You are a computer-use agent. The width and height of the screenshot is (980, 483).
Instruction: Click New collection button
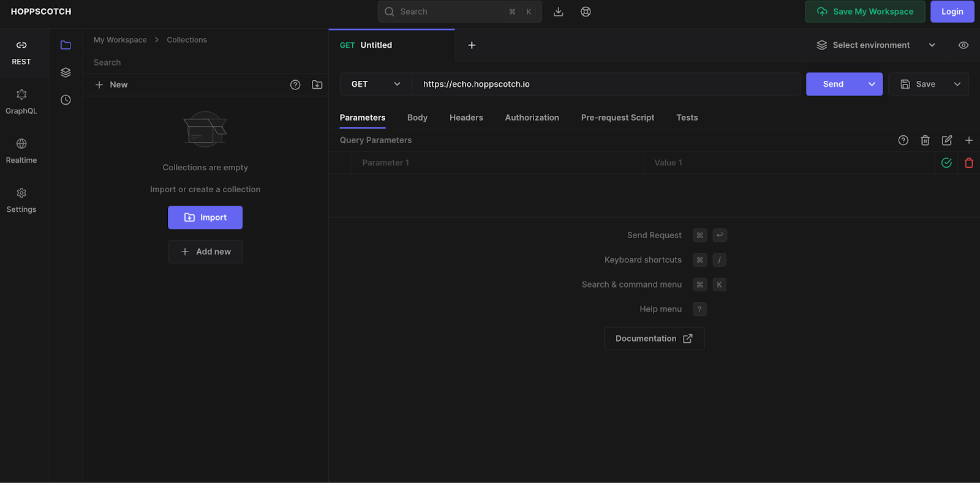(111, 84)
